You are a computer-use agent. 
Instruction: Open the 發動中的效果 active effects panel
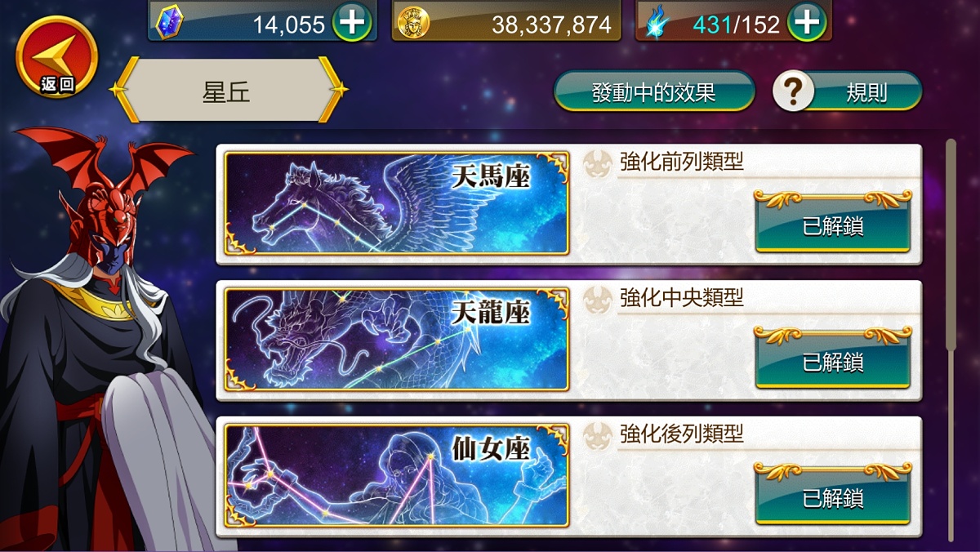[654, 91]
